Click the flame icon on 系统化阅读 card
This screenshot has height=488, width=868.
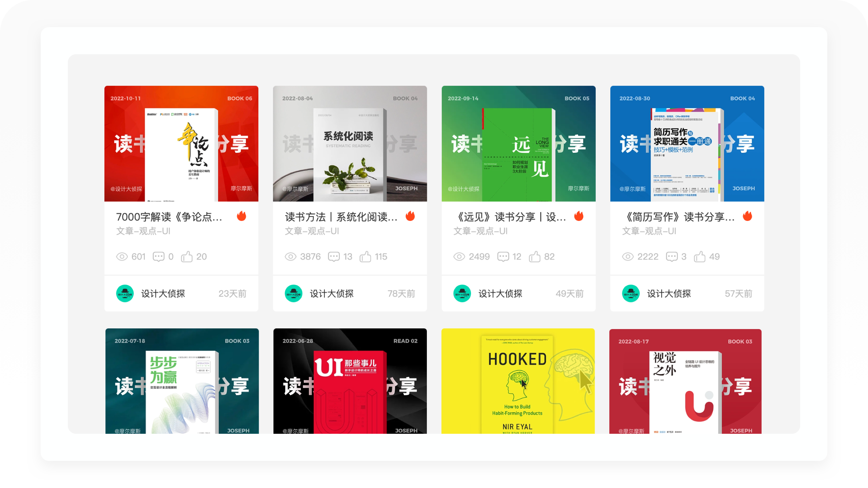pos(410,216)
